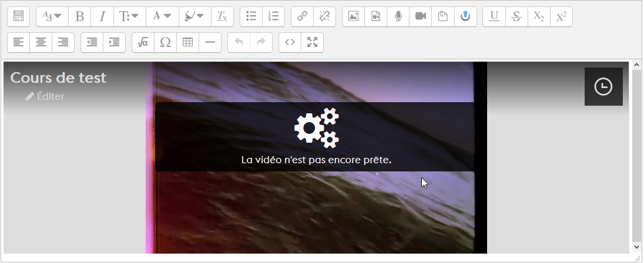Image resolution: width=644 pixels, height=263 pixels.
Task: Click the record video camera icon
Action: 420,16
